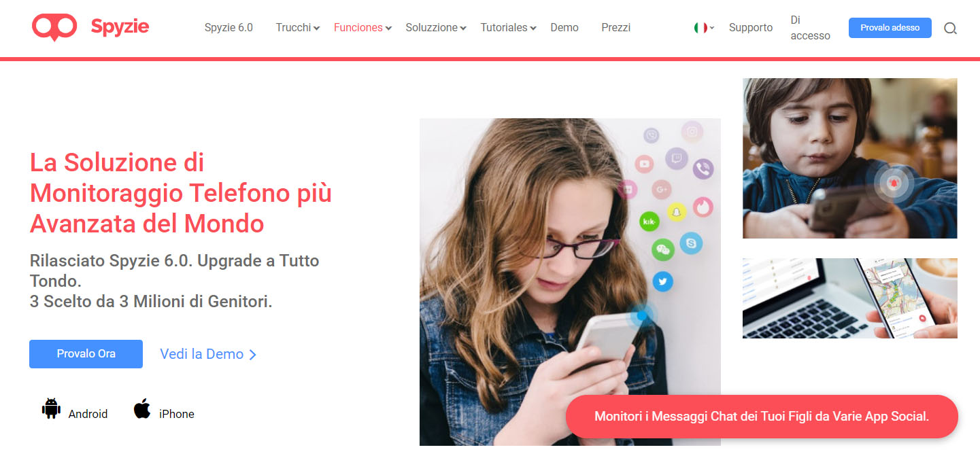
Task: Expand the Tutoriales dropdown menu
Action: point(508,28)
